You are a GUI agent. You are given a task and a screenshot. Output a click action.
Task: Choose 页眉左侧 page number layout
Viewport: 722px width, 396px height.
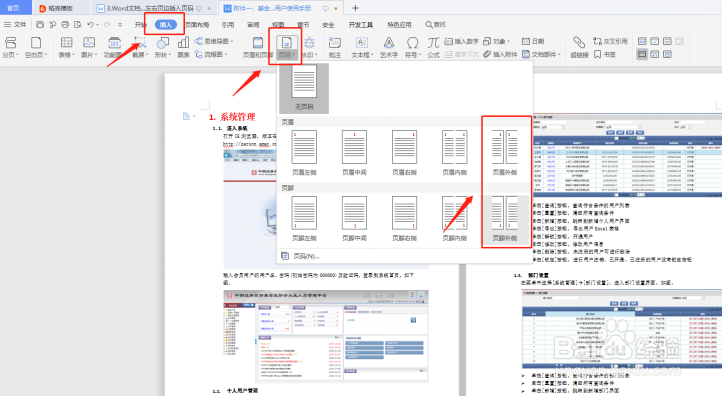304,153
